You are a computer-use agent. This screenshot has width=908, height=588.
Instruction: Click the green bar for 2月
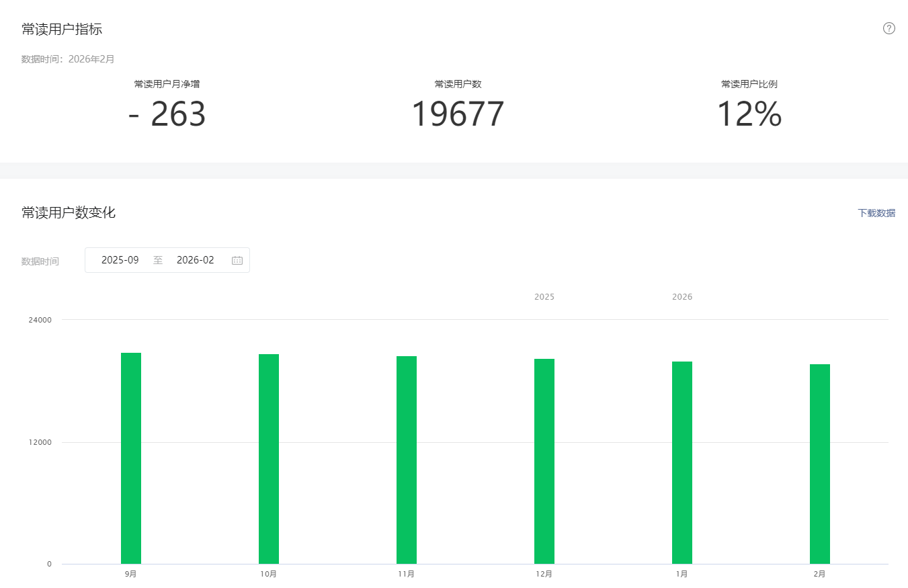coord(820,464)
